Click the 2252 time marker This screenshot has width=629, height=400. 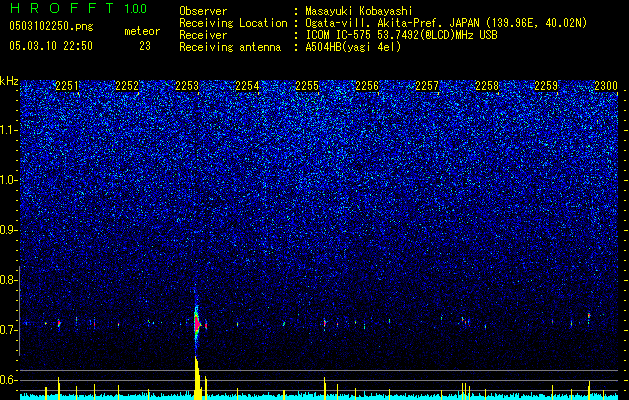pyautogui.click(x=127, y=86)
